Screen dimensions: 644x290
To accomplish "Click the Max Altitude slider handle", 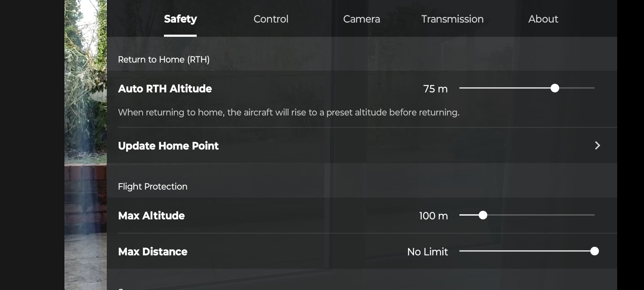I will click(483, 215).
